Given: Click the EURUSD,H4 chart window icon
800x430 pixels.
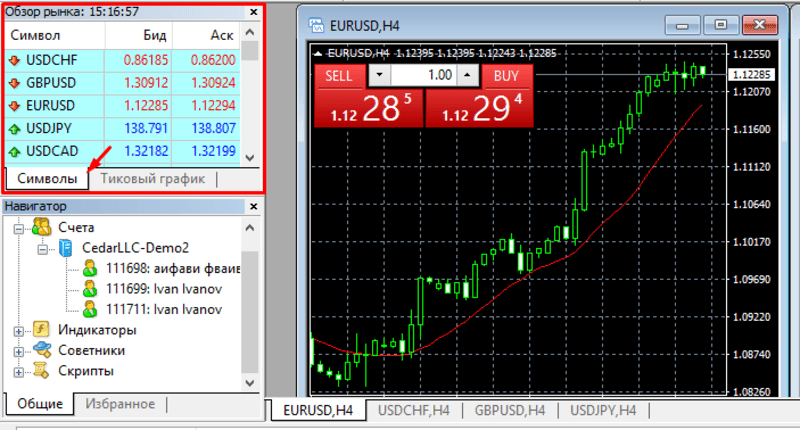Looking at the screenshot, I should pyautogui.click(x=316, y=25).
